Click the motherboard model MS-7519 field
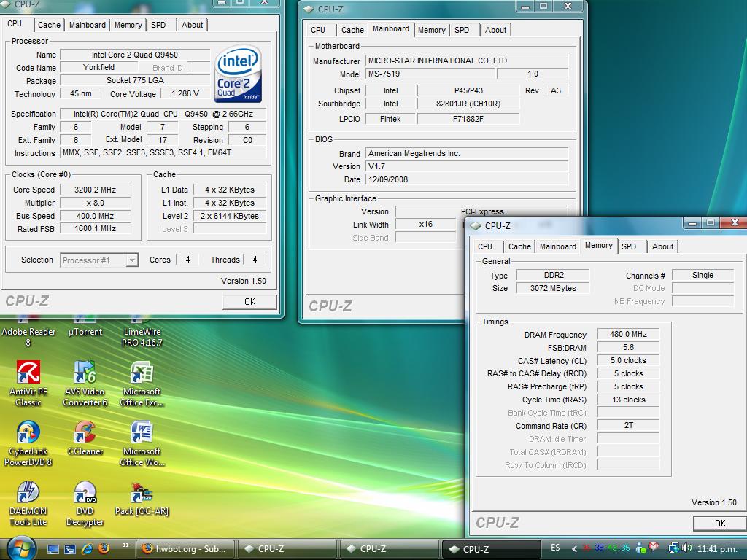The height and width of the screenshot is (560, 747). click(x=430, y=74)
